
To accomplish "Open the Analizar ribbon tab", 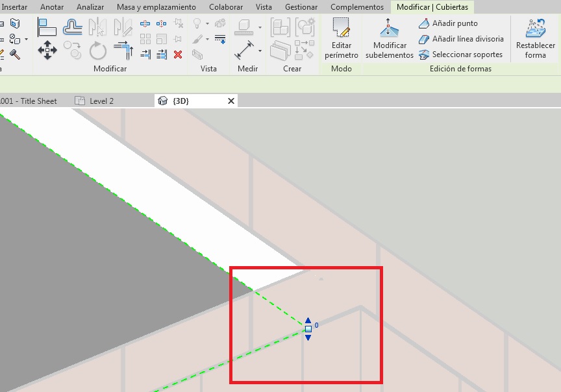I will click(90, 7).
